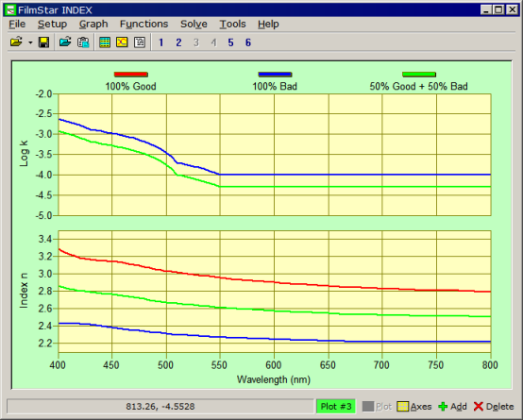This screenshot has height=420, width=523.
Task: Click the blue open-folder toolbar icon
Action: (x=65, y=42)
